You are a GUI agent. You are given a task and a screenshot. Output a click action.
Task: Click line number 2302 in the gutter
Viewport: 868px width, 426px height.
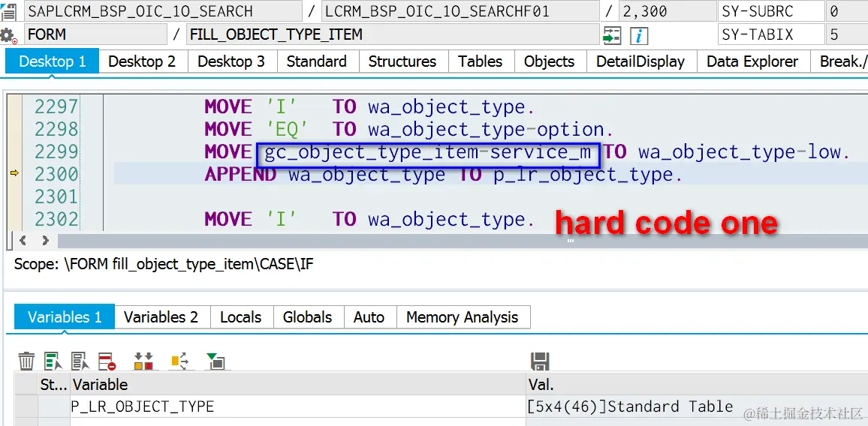pos(56,220)
